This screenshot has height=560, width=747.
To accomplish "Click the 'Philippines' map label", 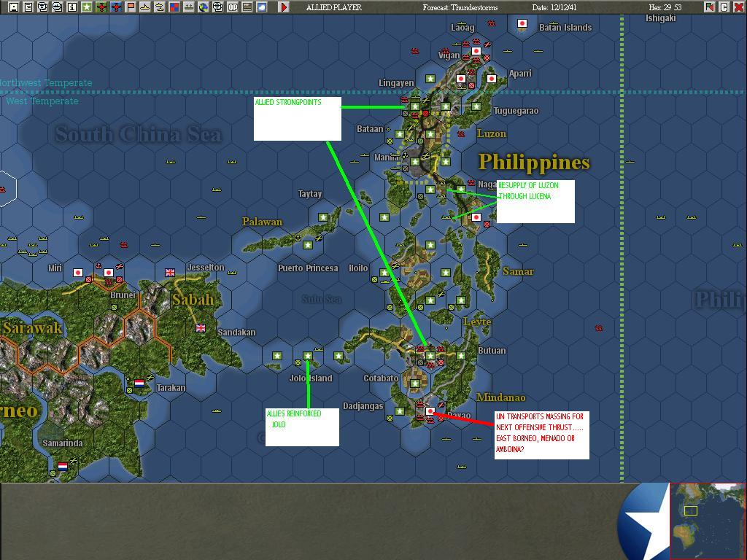I will click(534, 163).
